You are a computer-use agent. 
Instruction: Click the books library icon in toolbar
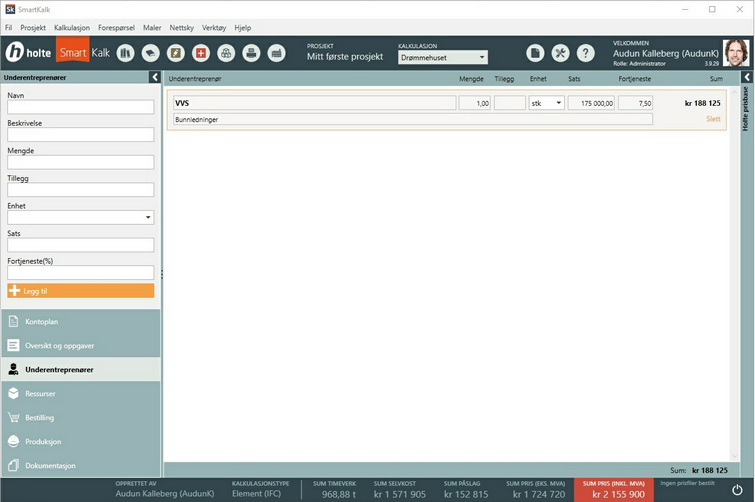(x=125, y=53)
